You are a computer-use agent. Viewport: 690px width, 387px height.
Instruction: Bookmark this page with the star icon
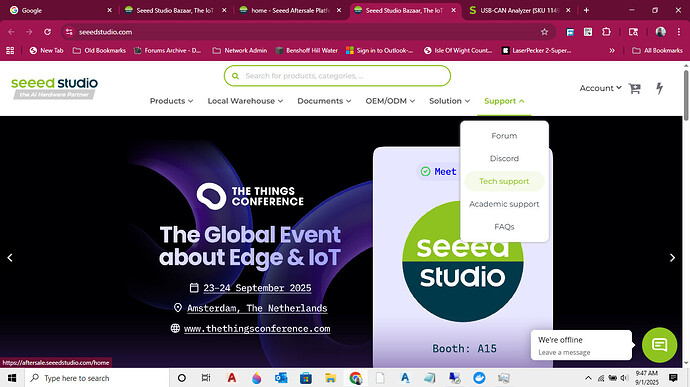point(544,32)
